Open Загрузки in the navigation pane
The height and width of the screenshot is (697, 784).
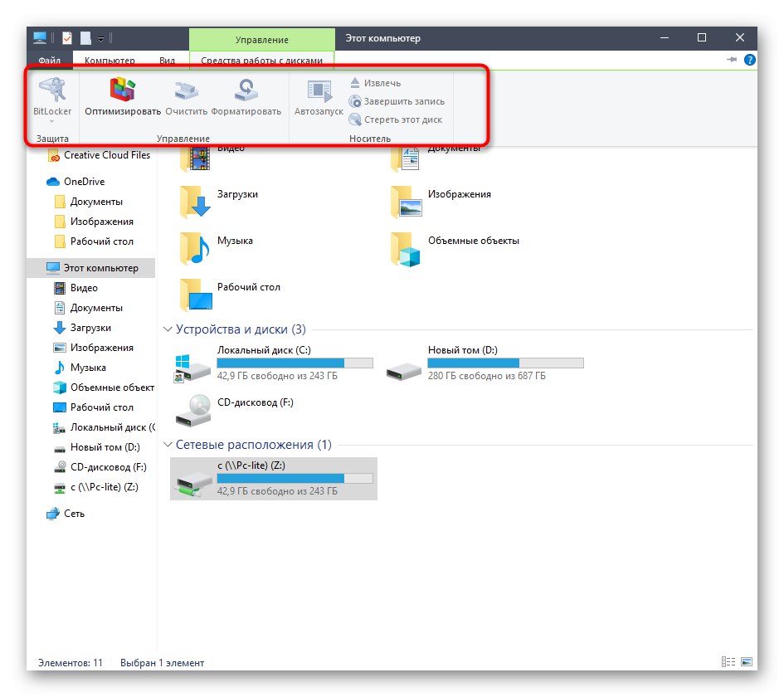(x=82, y=328)
